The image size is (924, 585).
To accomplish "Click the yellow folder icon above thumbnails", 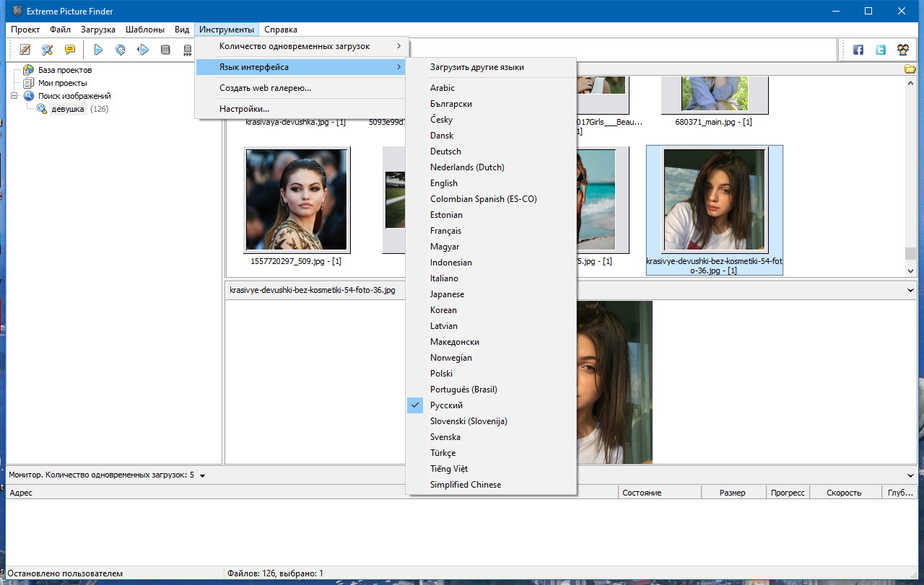I will pos(910,69).
